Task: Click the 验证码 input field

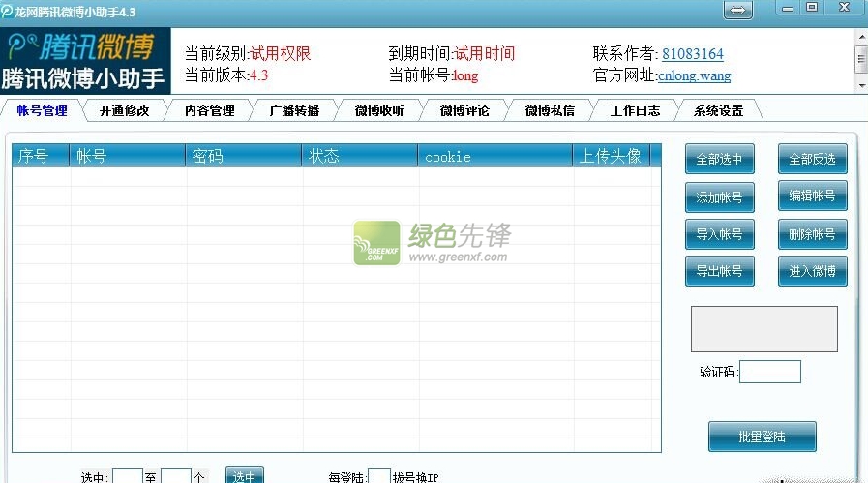Action: [770, 372]
